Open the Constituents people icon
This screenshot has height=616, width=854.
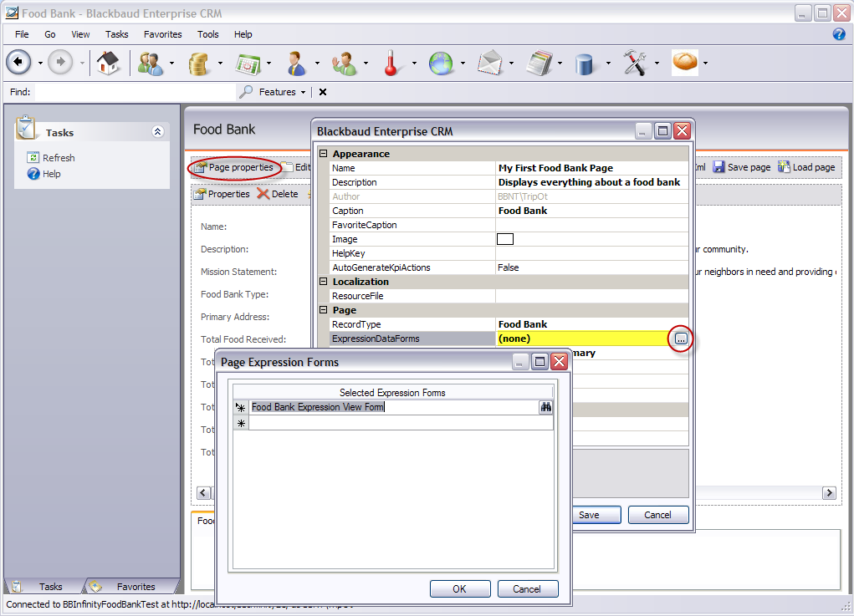[151, 64]
